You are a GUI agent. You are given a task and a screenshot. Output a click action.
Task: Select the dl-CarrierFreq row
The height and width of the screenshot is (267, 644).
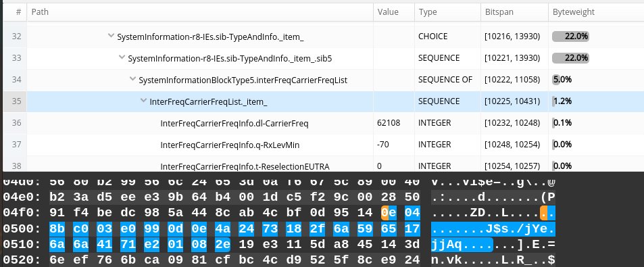[323, 123]
